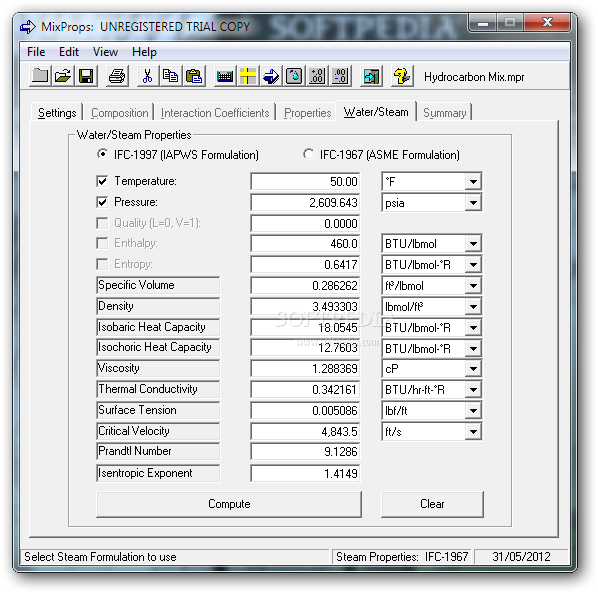Open the Entropy BTU/lbmol-°R unit dropdown
The height and width of the screenshot is (593, 598).
pos(473,265)
